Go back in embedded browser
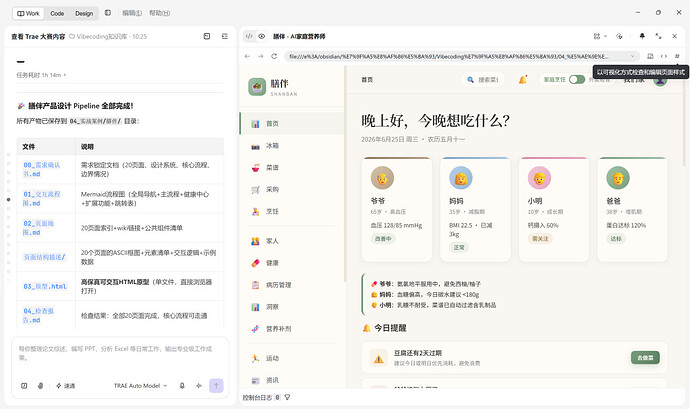The image size is (690, 409). [x=247, y=56]
